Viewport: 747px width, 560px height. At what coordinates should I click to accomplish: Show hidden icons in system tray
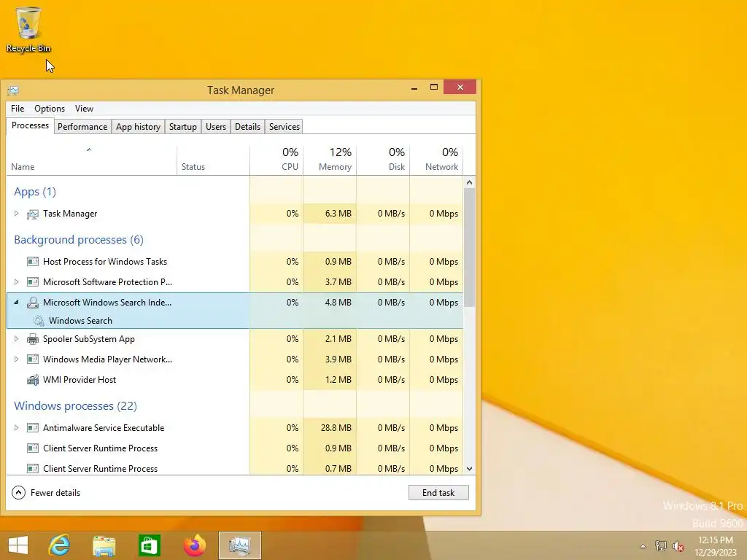(x=643, y=546)
